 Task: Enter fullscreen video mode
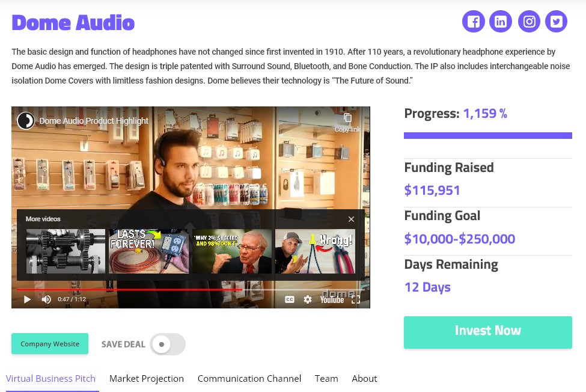(x=356, y=299)
